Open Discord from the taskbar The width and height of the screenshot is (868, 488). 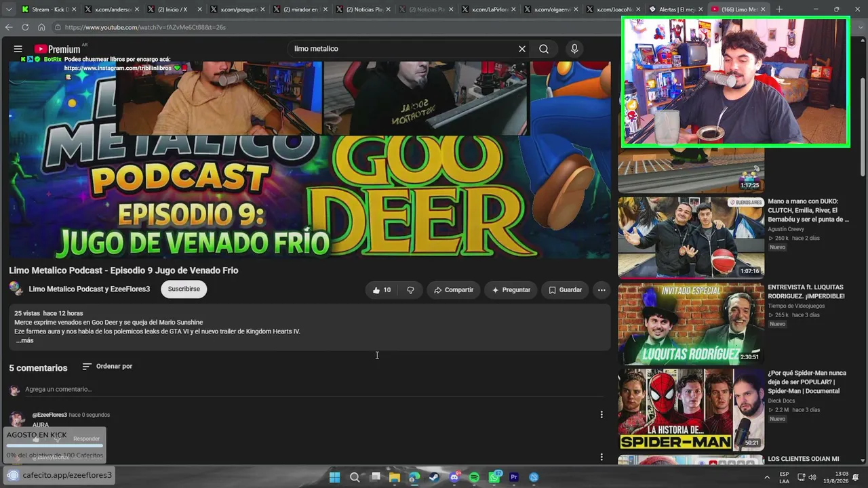454,477
